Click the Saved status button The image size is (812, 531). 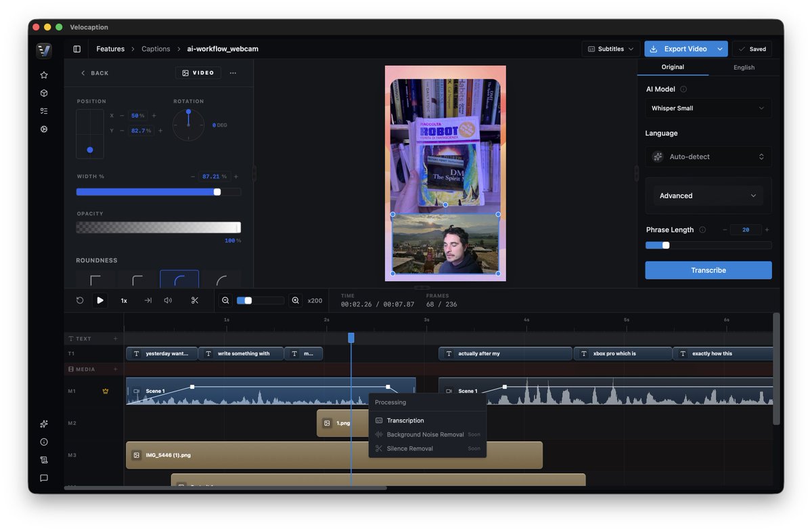click(752, 49)
